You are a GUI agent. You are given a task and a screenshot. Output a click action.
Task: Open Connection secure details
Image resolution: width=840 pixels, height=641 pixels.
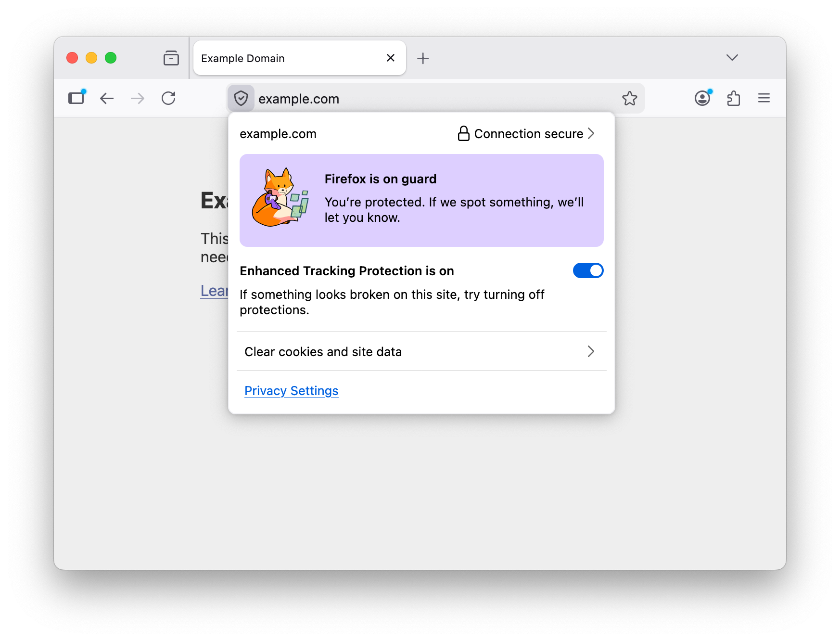click(526, 134)
